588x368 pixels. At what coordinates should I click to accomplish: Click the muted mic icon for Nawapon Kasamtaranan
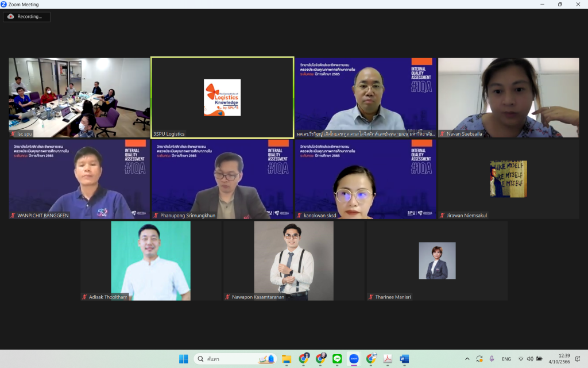pos(227,297)
